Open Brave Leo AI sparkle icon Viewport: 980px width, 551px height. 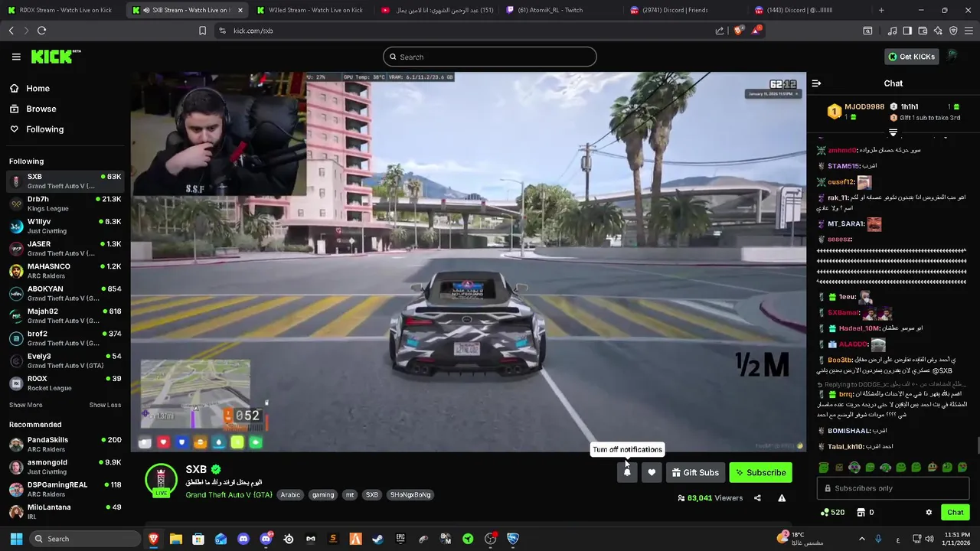(938, 31)
